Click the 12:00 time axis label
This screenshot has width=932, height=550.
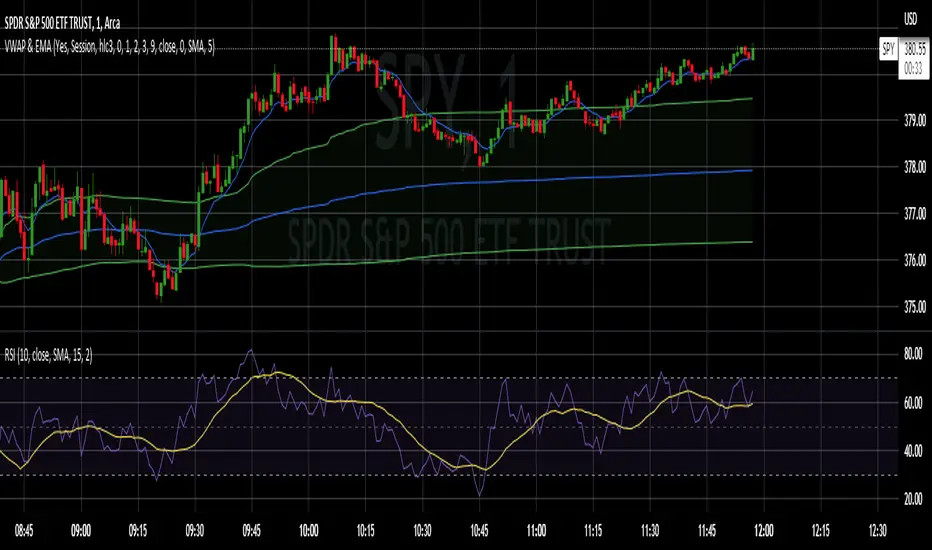[x=764, y=530]
